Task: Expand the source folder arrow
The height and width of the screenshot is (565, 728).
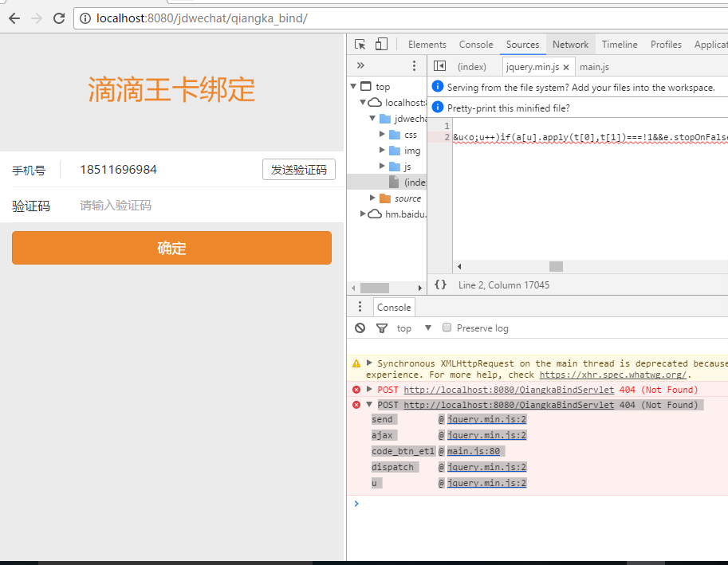Action: tap(372, 198)
